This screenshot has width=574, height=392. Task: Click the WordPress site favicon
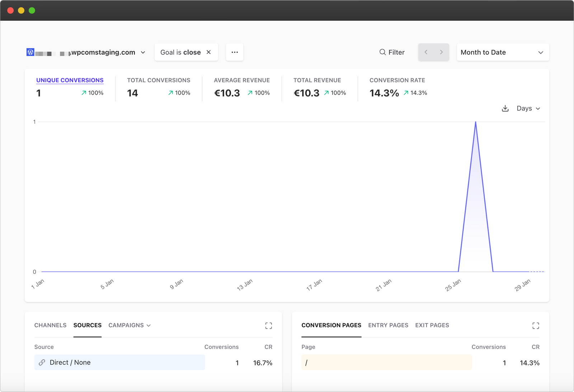[x=30, y=52]
